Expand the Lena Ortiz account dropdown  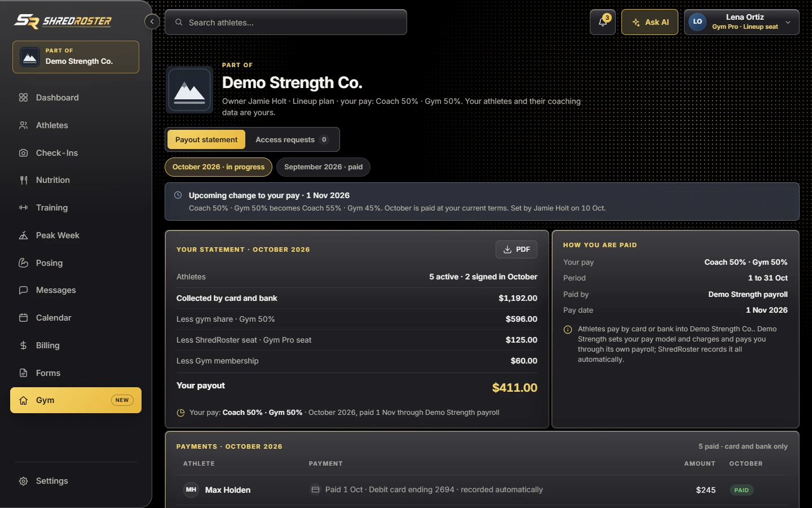(742, 22)
